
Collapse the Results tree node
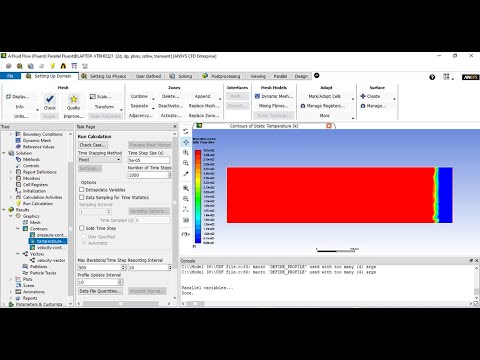[4, 210]
